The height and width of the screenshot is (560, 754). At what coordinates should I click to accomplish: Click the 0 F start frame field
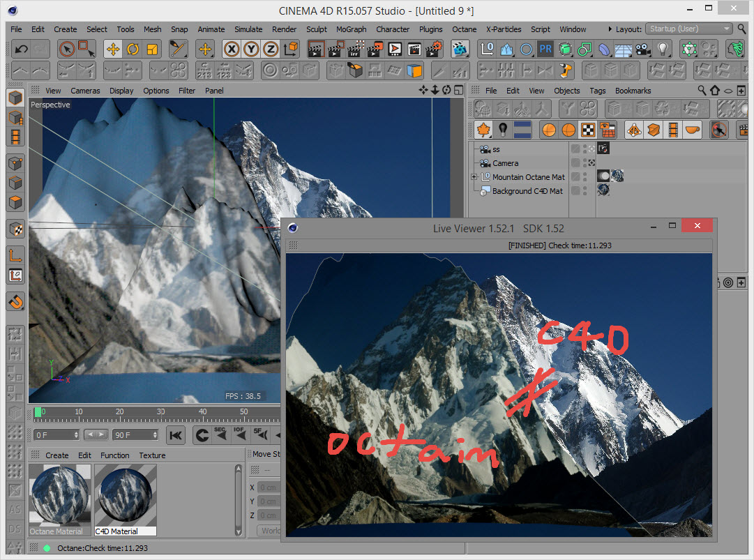(x=56, y=435)
